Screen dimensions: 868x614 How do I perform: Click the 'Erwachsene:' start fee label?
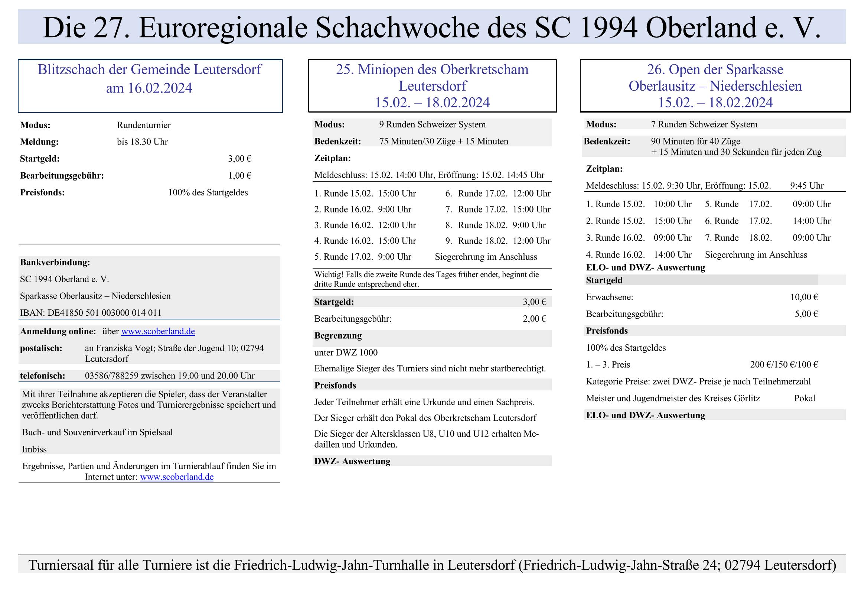click(x=609, y=298)
